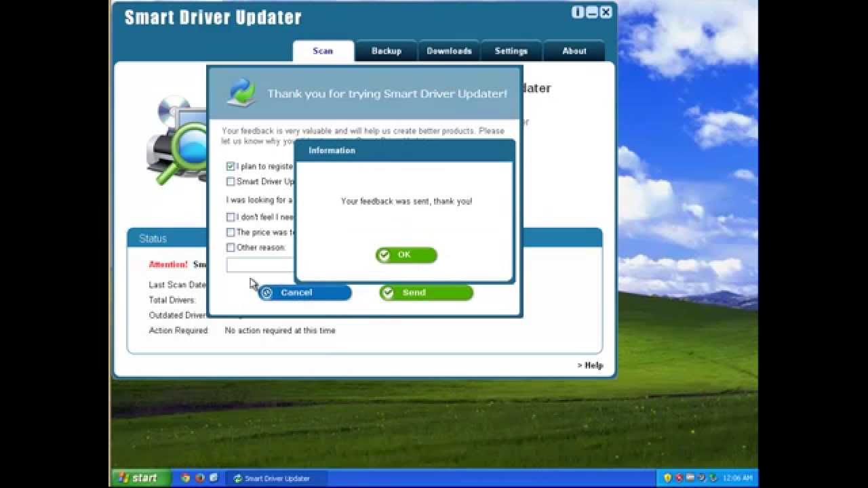Click the blue Cancel button

coord(305,293)
